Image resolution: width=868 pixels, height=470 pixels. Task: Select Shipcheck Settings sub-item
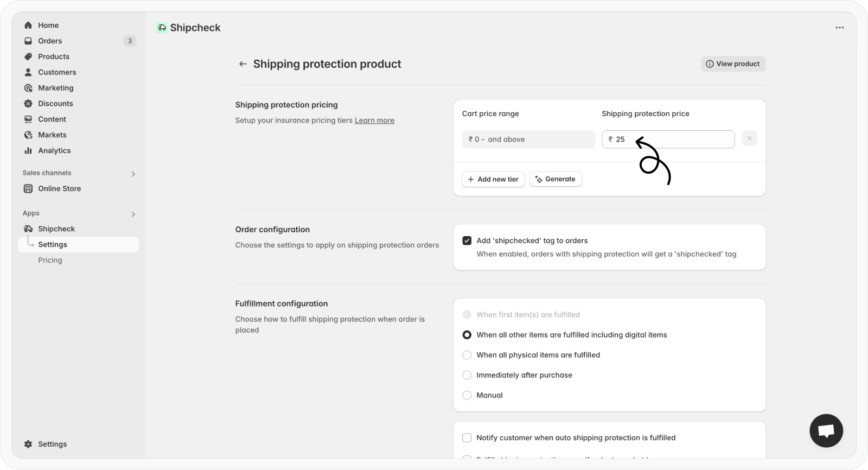pos(79,245)
